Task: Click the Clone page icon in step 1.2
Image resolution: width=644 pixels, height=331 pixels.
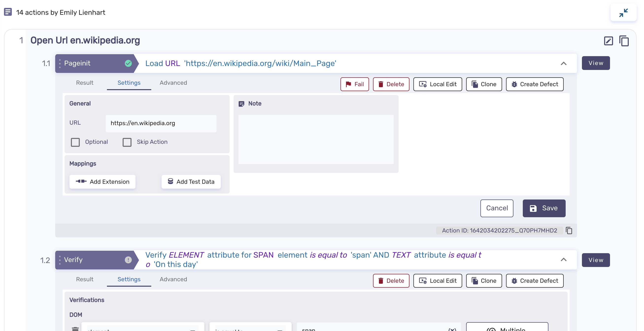Action: [475, 281]
